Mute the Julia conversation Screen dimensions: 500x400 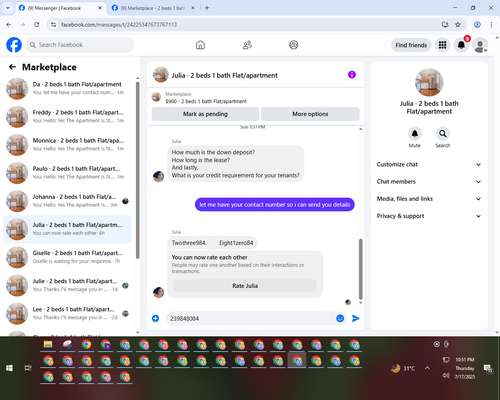coord(415,134)
